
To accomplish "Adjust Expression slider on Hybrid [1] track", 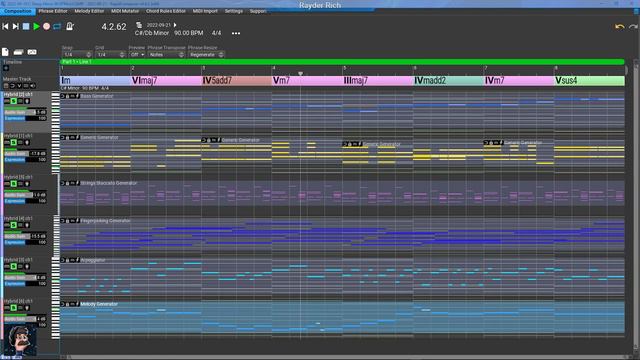I will click(25, 160).
